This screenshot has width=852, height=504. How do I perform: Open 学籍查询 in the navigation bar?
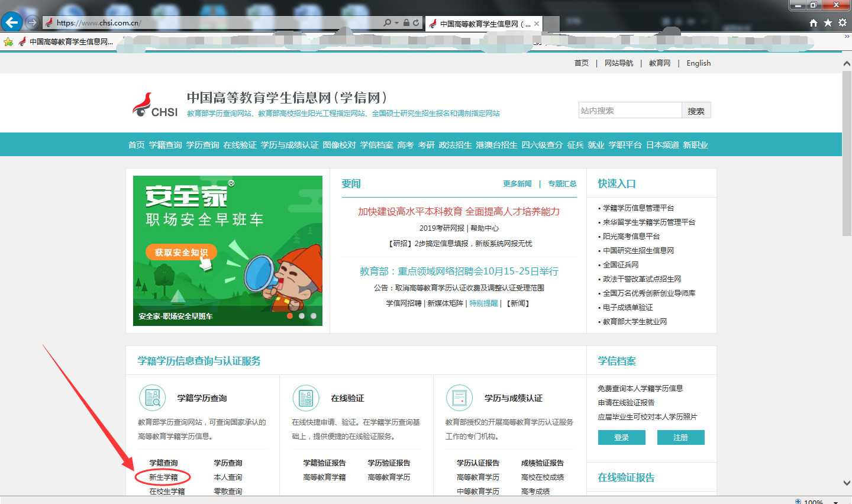pos(165,145)
